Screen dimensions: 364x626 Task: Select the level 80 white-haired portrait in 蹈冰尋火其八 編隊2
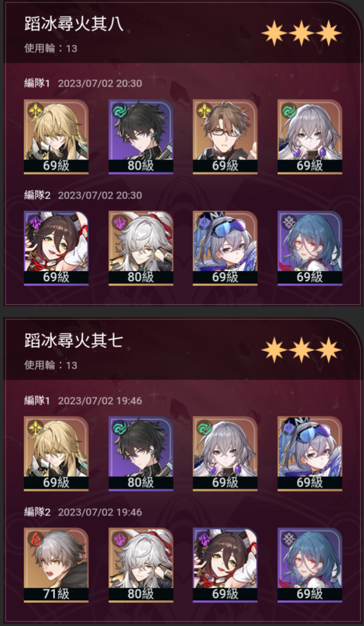pyautogui.click(x=140, y=248)
